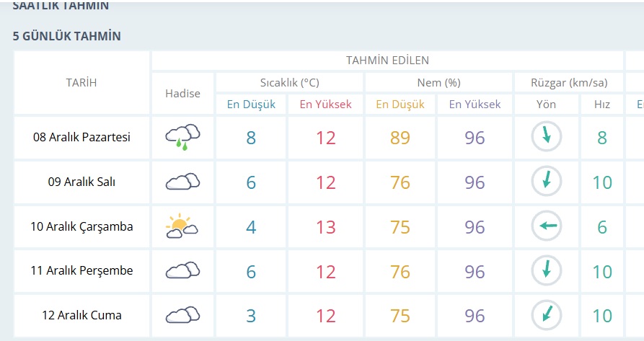Click the wind direction icon for 08 Aralık Pazartesi
The image size is (644, 341).
pyautogui.click(x=546, y=137)
